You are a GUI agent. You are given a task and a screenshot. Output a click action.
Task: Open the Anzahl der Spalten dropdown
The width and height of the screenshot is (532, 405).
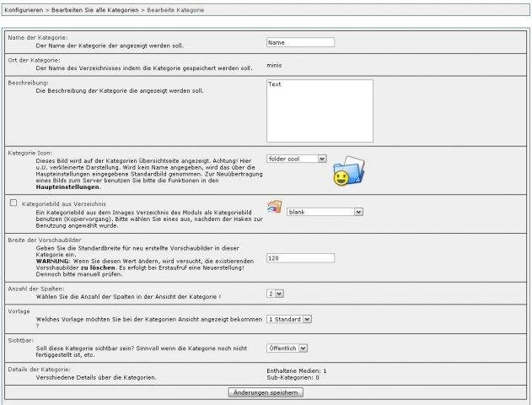275,294
